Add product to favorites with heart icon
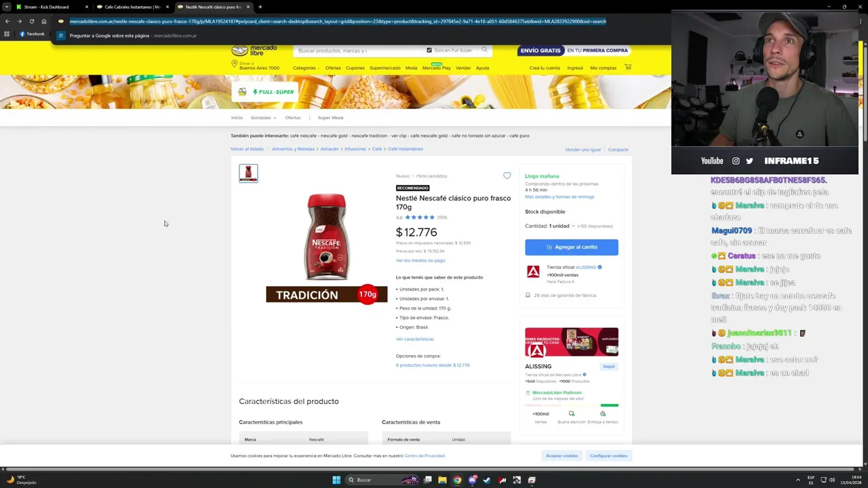The image size is (868, 488). click(507, 176)
